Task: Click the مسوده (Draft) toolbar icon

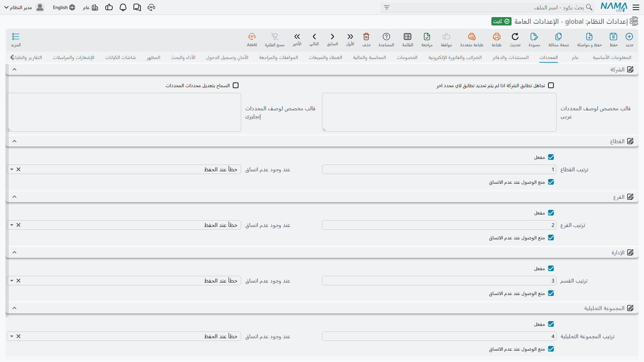Action: pyautogui.click(x=534, y=37)
